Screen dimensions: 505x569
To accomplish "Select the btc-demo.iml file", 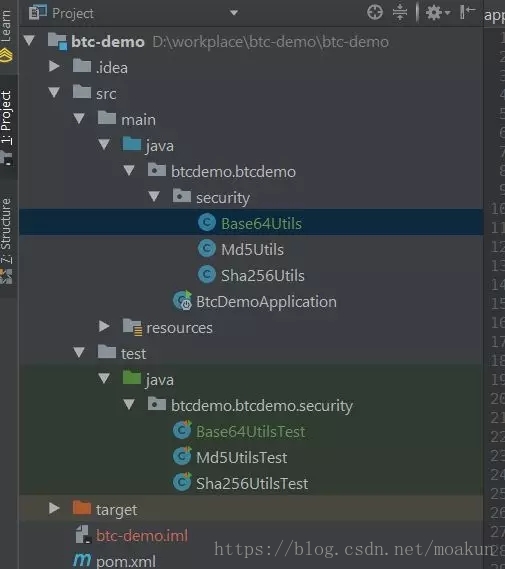I will tap(141, 536).
